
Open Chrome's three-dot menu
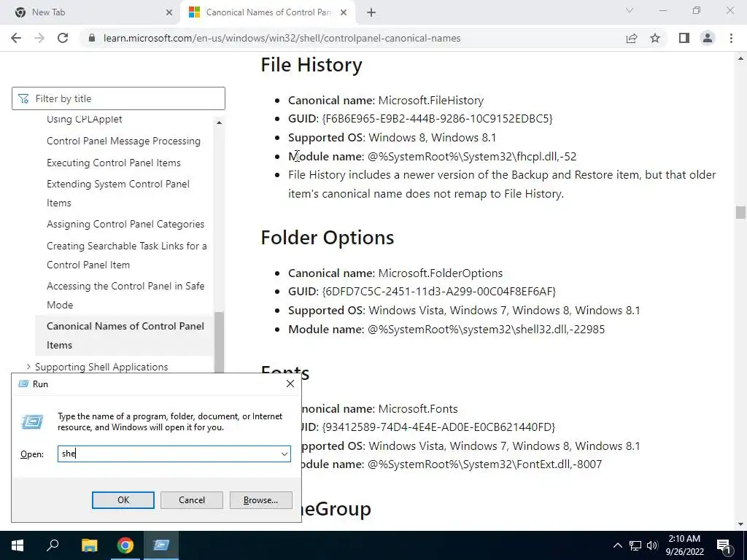[x=731, y=38]
